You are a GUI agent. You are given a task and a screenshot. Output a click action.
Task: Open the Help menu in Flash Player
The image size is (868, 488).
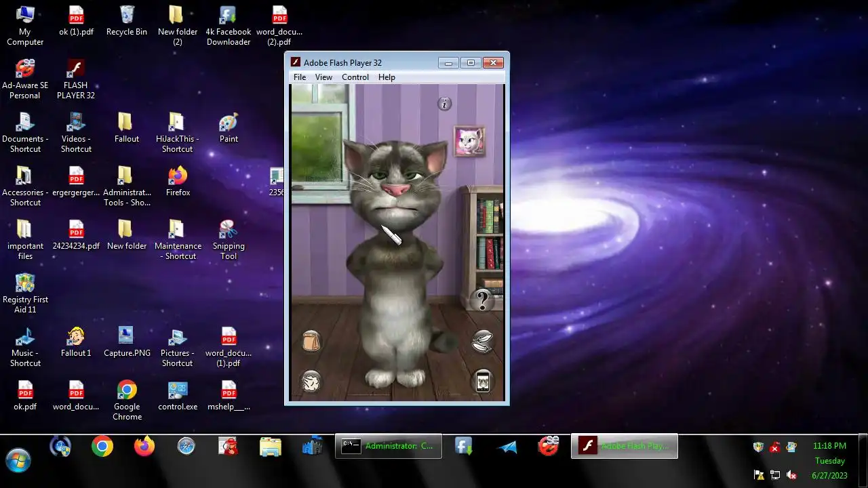(387, 77)
